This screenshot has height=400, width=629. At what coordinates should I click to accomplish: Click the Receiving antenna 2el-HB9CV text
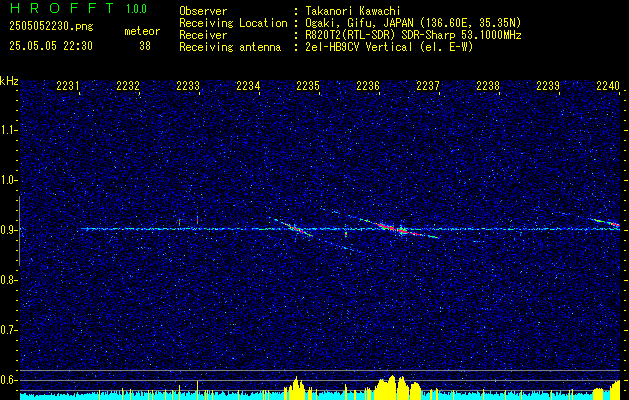pyautogui.click(x=389, y=47)
